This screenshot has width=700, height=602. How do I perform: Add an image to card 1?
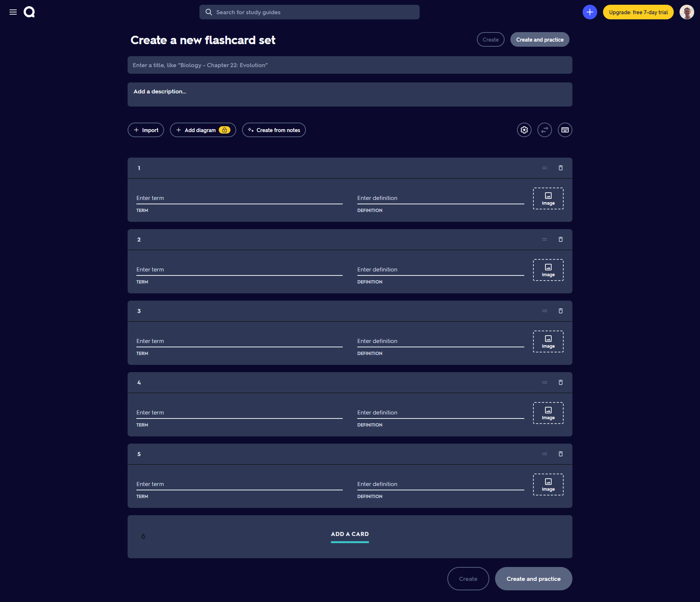pyautogui.click(x=548, y=198)
